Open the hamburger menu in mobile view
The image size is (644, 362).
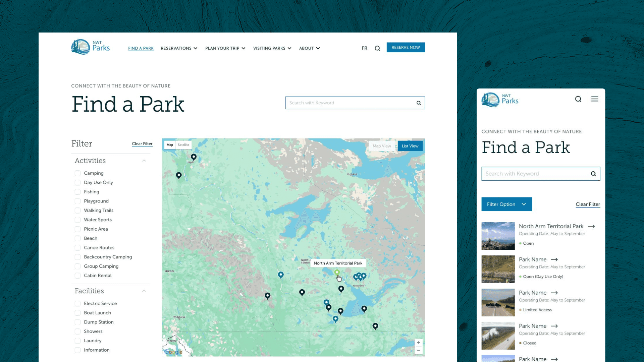click(x=595, y=99)
